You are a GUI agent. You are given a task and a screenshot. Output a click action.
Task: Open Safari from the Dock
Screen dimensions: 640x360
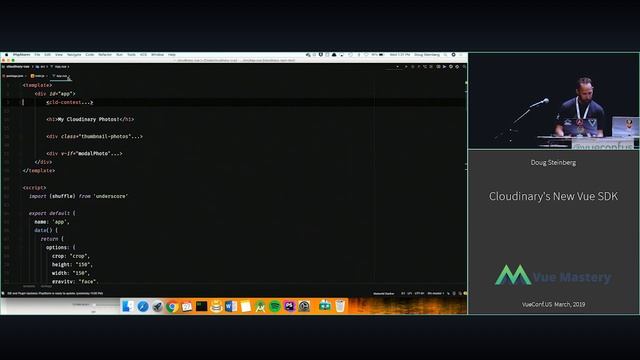point(143,306)
